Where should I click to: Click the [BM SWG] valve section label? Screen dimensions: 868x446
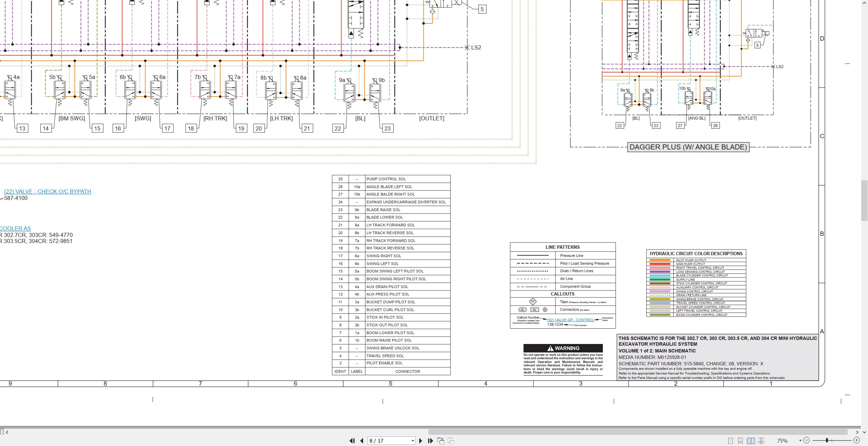pos(72,118)
